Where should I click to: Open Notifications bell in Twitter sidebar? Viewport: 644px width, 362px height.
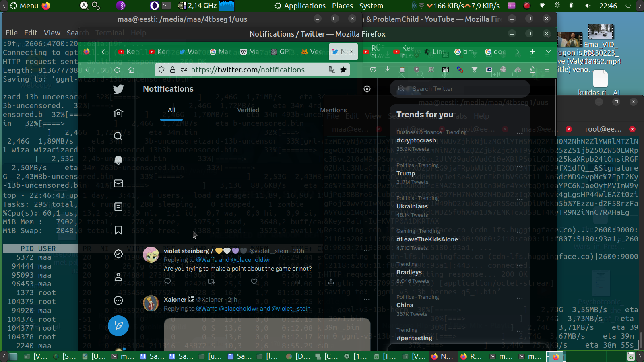[118, 160]
